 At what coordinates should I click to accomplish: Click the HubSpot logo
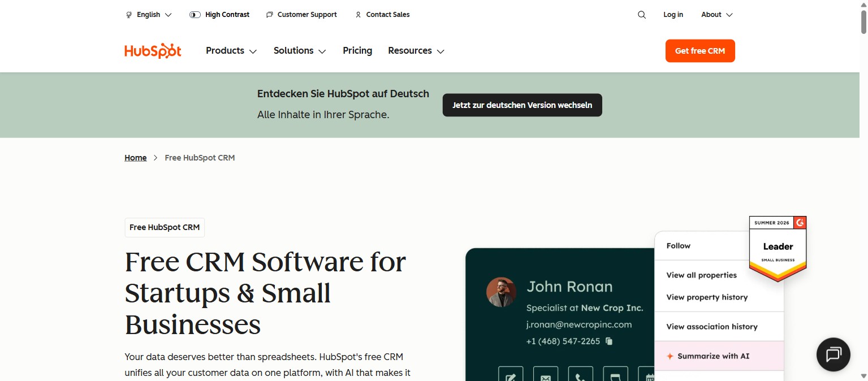[153, 51]
